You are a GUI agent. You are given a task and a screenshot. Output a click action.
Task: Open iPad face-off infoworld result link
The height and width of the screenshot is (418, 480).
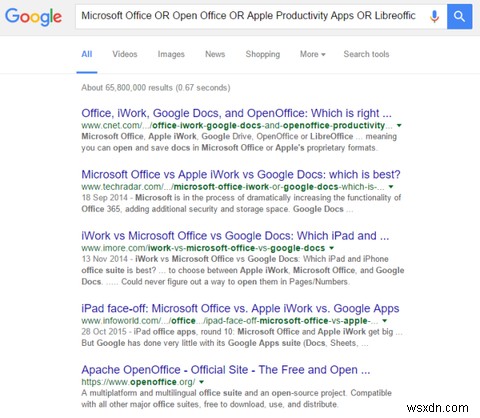240,309
